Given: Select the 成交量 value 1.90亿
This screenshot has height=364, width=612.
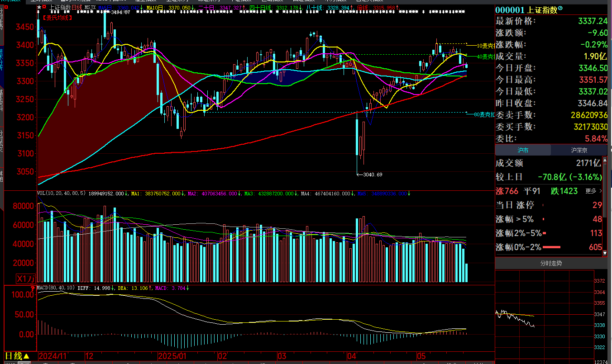Looking at the screenshot, I should [594, 57].
